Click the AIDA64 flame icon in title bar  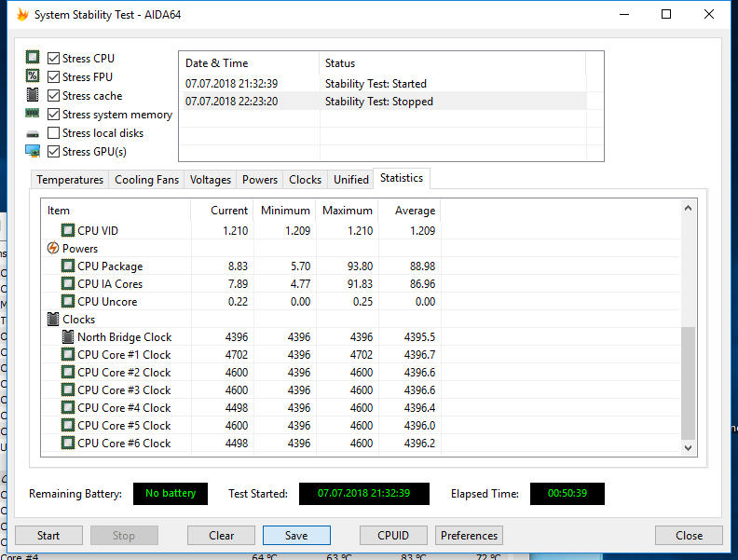pyautogui.click(x=22, y=15)
